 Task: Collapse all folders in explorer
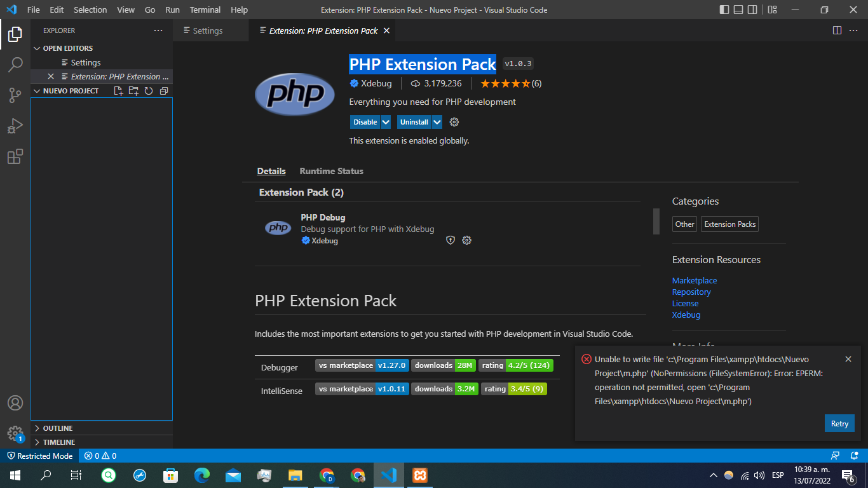[x=164, y=91]
